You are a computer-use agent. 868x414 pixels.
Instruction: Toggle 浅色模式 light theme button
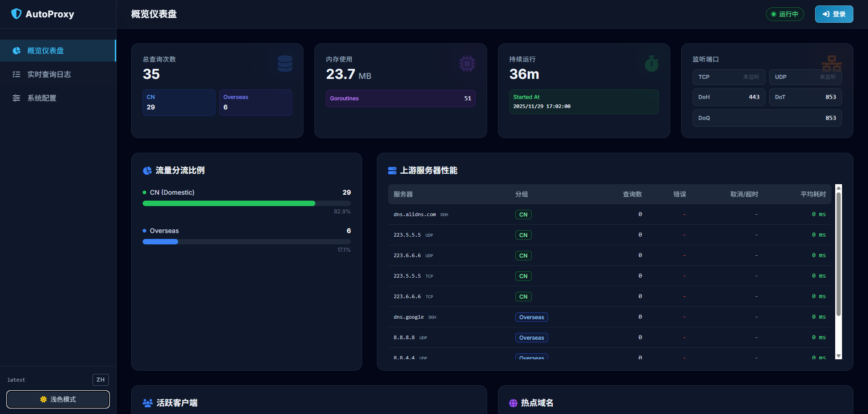(x=58, y=399)
